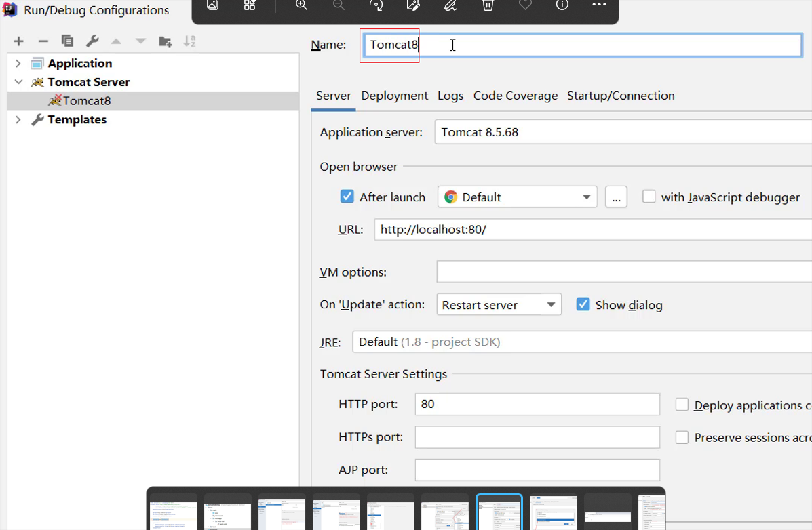
Task: Collapse the Tomcat Server tree node
Action: coord(18,82)
